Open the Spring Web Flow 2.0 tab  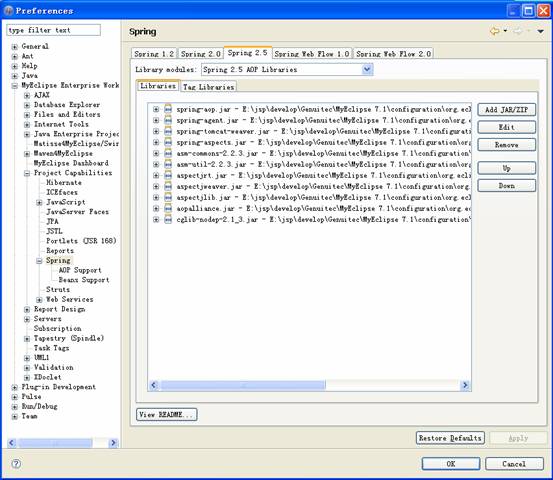click(x=393, y=54)
